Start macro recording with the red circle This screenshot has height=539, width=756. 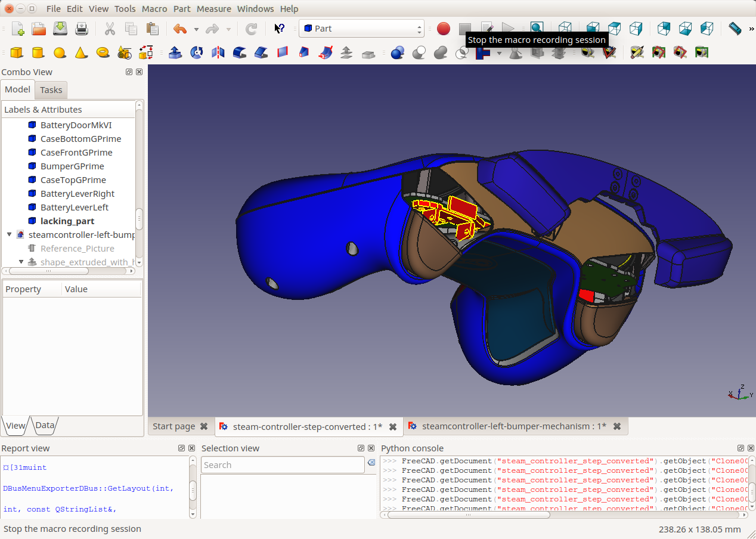pyautogui.click(x=443, y=29)
